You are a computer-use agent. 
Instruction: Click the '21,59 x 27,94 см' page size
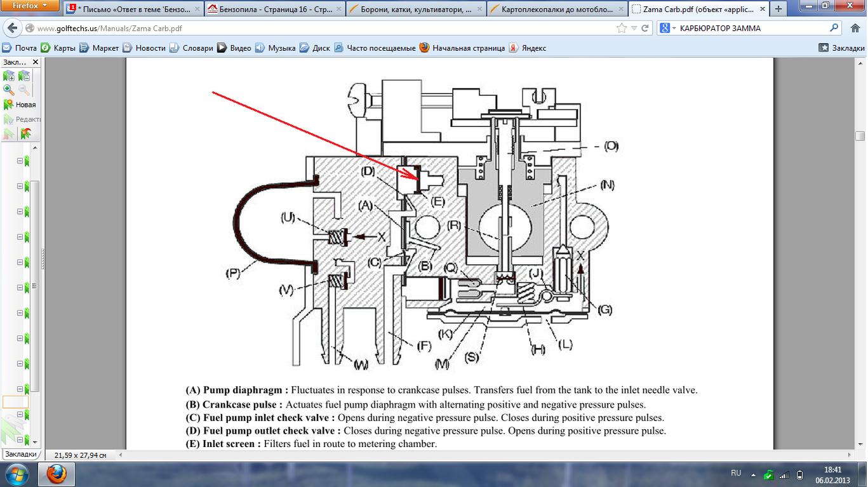pyautogui.click(x=81, y=455)
